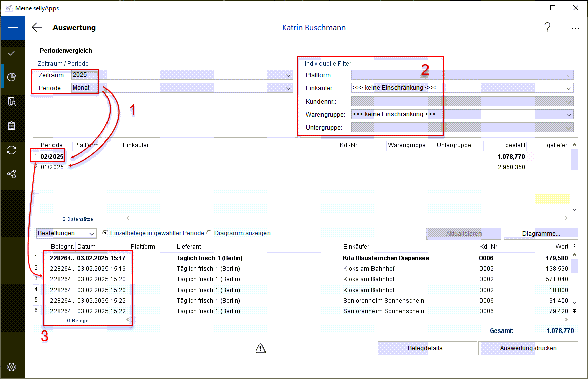Click the 'Belegdetails...' button
Image resolution: width=588 pixels, height=379 pixels.
(427, 348)
